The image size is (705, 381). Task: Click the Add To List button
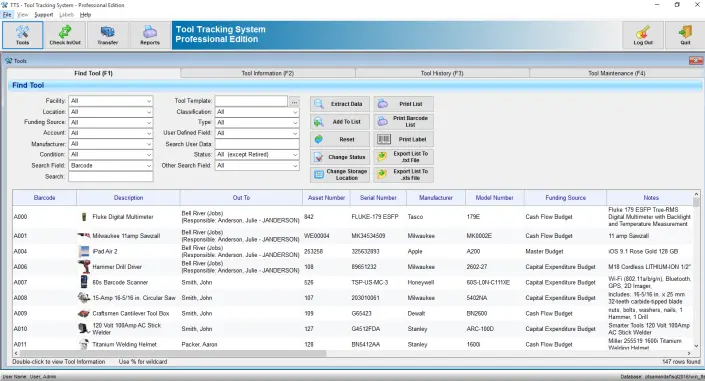click(x=340, y=121)
